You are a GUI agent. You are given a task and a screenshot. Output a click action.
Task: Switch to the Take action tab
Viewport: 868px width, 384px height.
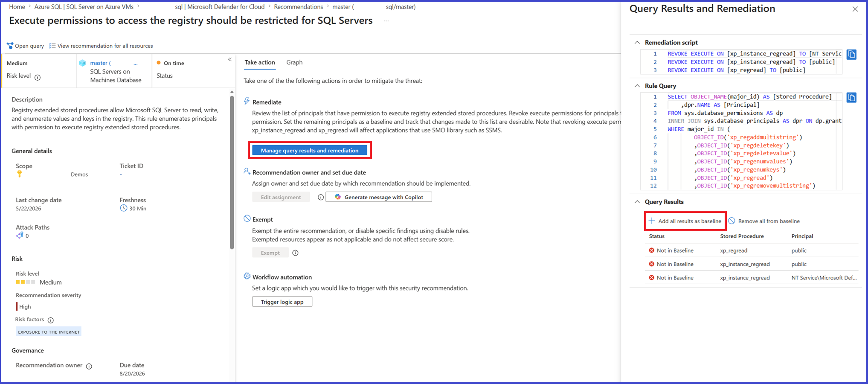260,62
